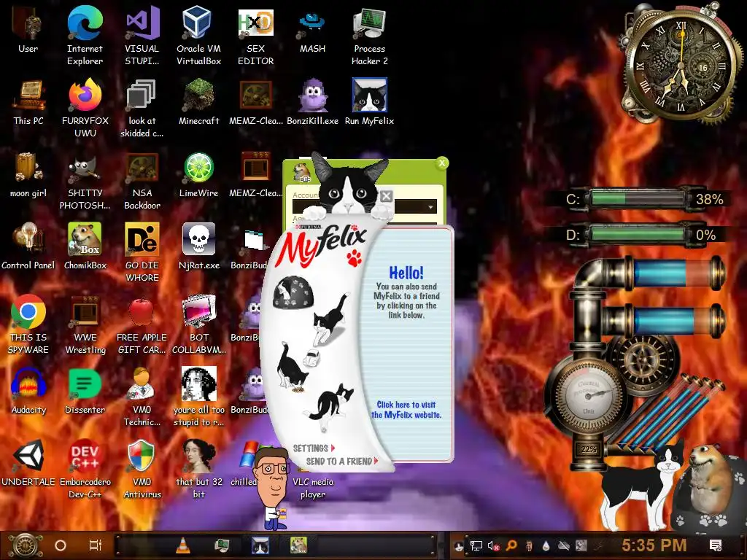Open Task View on taskbar
This screenshot has height=560, width=747.
tap(96, 545)
